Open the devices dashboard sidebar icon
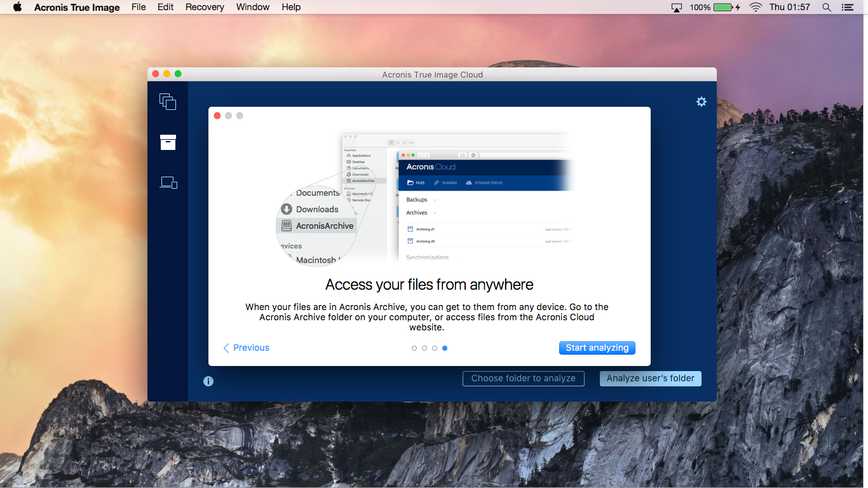 tap(168, 183)
